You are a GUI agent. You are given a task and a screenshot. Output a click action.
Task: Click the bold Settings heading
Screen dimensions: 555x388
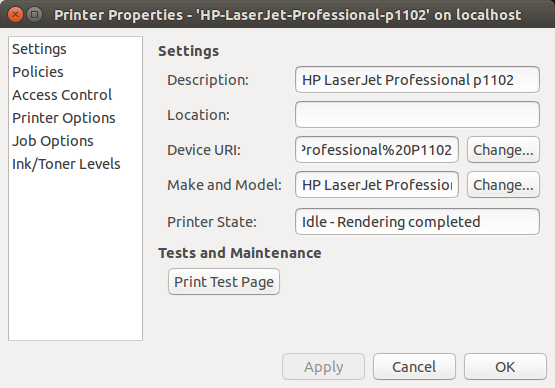tap(188, 51)
